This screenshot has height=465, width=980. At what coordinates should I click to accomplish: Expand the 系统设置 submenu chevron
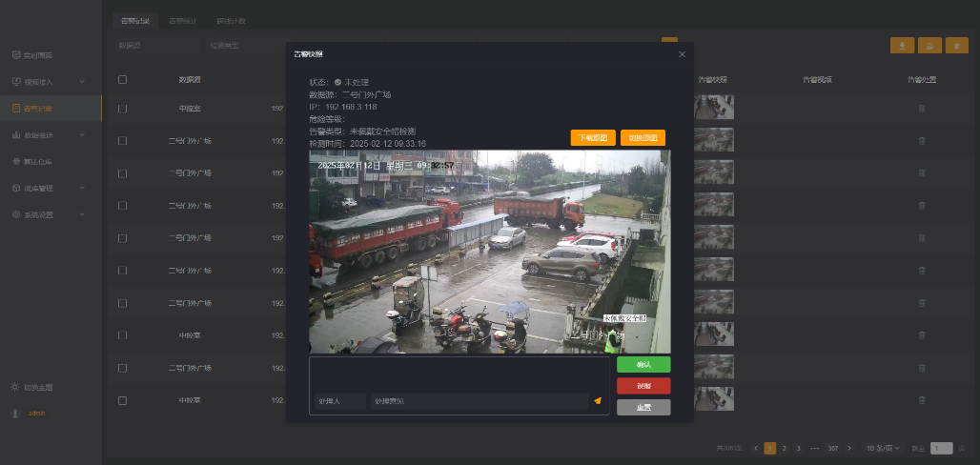click(83, 214)
